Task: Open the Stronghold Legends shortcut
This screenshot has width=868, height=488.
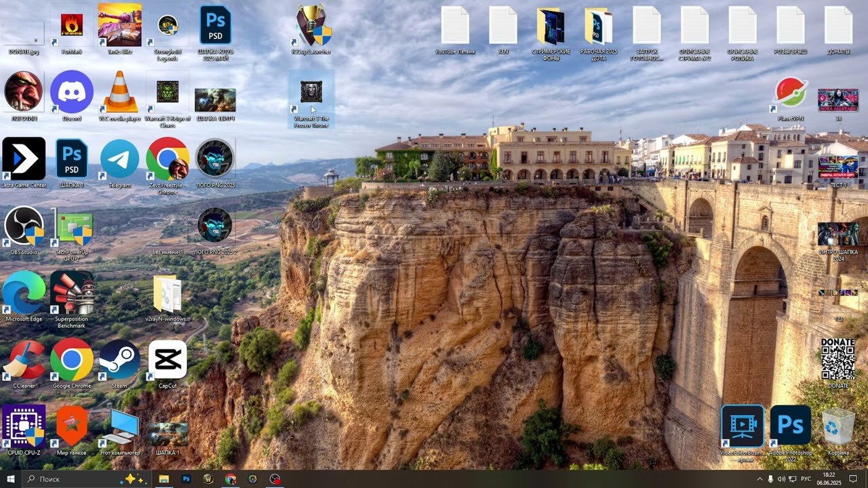Action: coord(167,34)
